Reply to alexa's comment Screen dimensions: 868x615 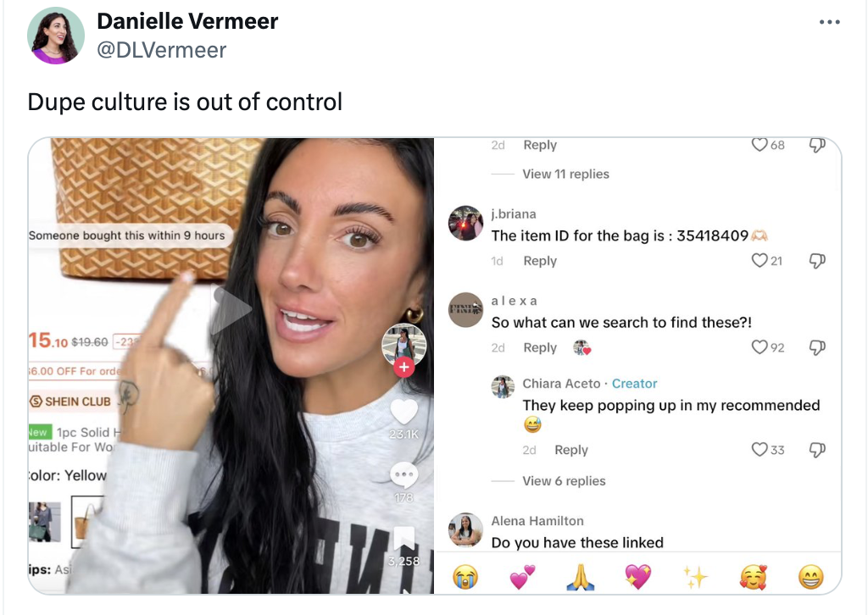(540, 348)
